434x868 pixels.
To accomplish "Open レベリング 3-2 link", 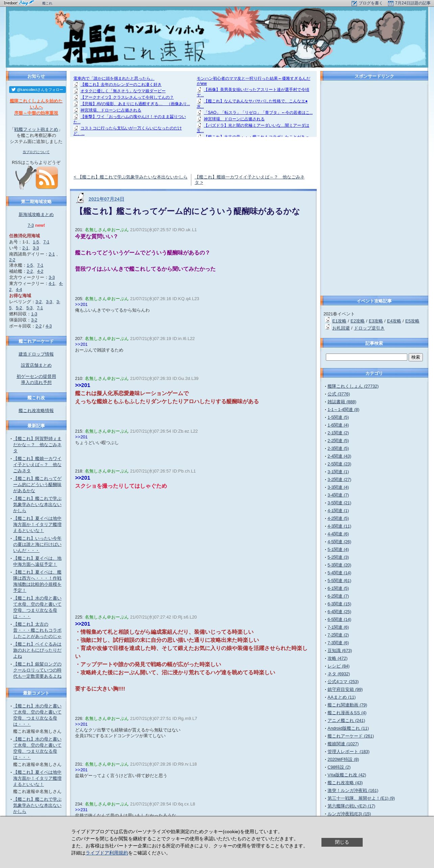I will pyautogui.click(x=39, y=302).
